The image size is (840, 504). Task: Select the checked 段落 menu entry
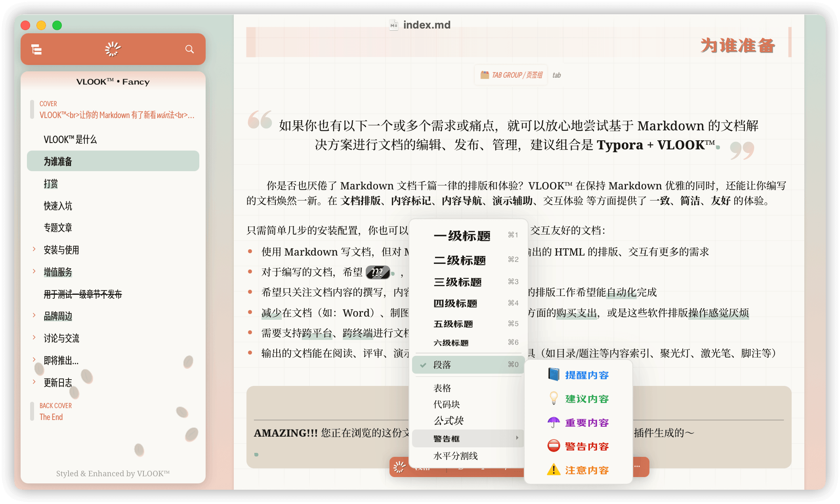point(468,365)
